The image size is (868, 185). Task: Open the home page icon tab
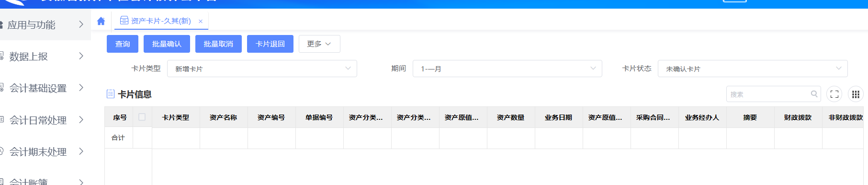101,21
